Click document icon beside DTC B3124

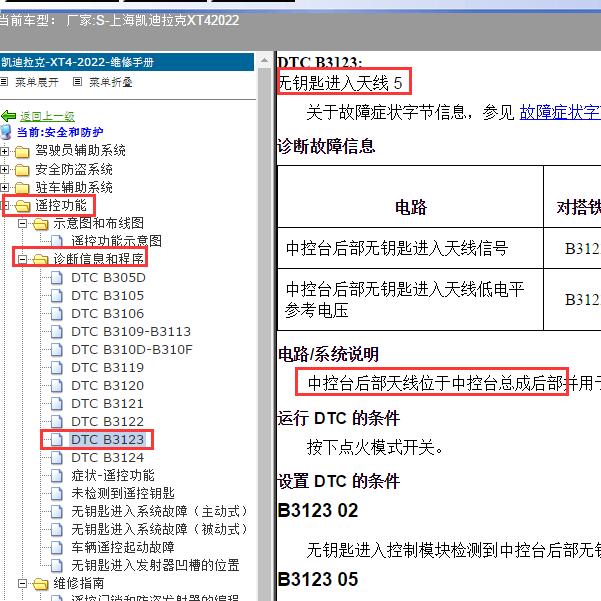[57, 458]
